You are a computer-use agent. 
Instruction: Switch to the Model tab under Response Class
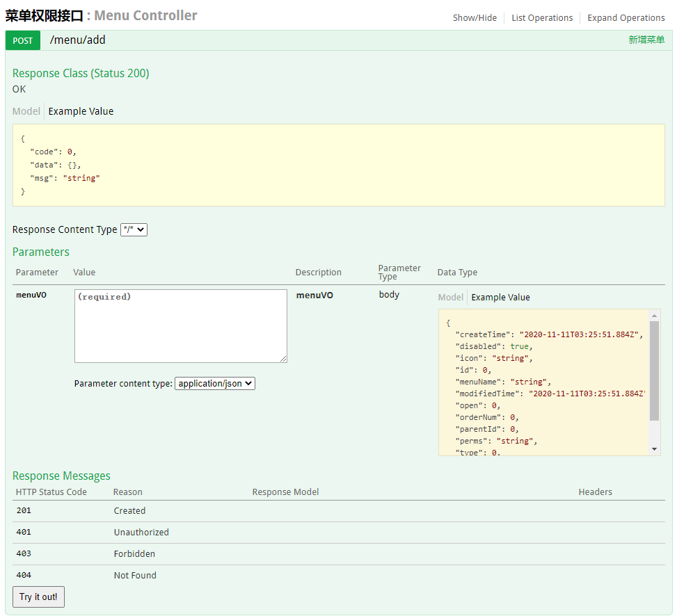(26, 111)
